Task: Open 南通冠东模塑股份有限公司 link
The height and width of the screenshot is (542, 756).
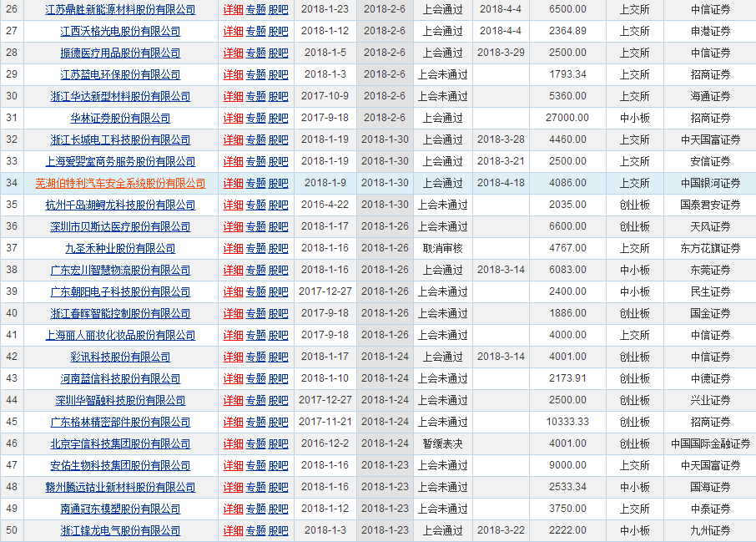Action: coord(120,509)
